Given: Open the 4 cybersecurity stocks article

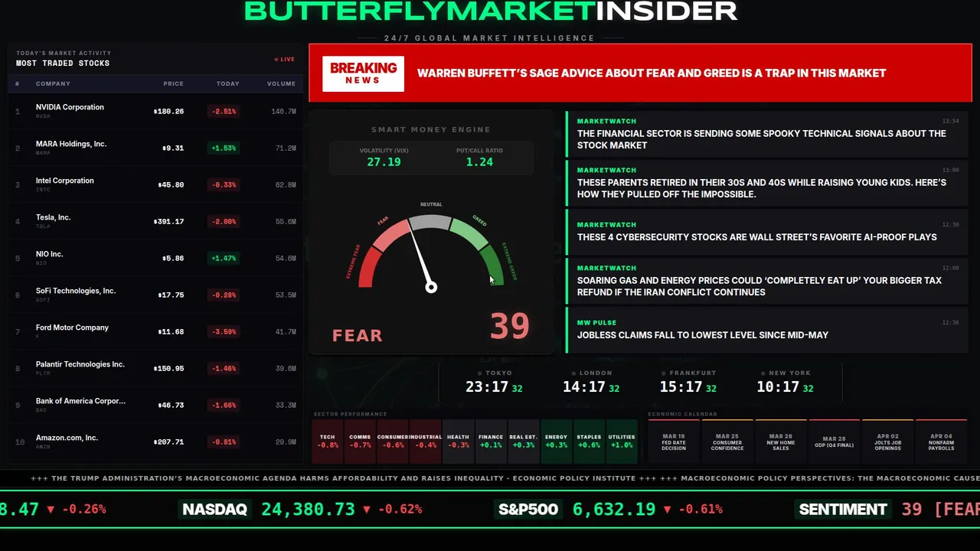Looking at the screenshot, I should 767,232.
